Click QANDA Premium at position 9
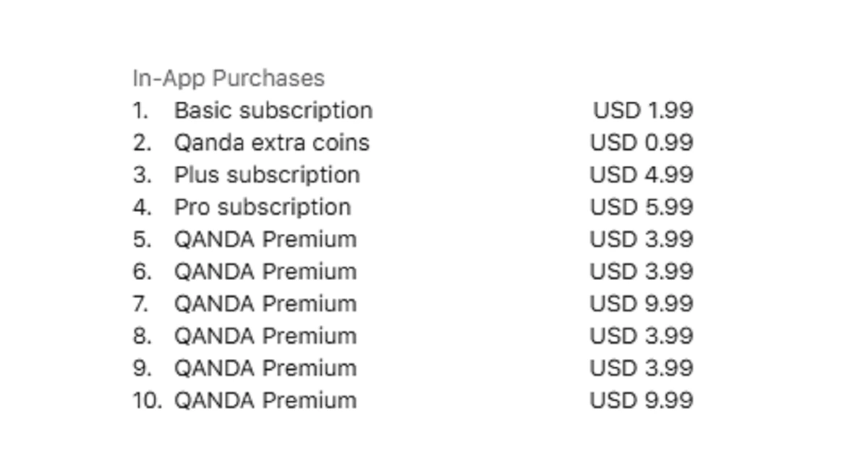Image resolution: width=868 pixels, height=469 pixels. click(x=265, y=368)
